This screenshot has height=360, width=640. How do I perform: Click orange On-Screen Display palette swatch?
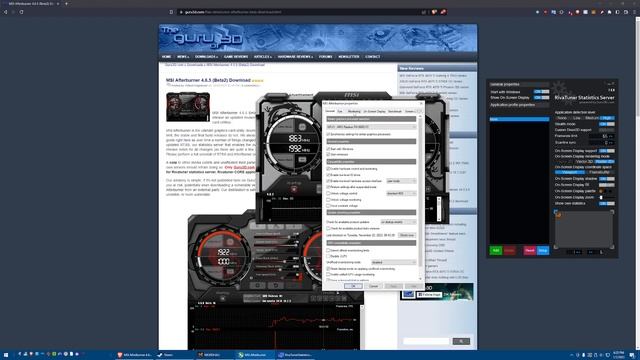601,191
